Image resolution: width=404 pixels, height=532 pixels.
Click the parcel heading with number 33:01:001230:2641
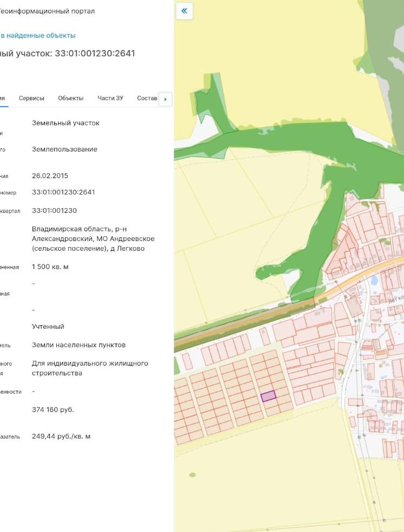(68, 53)
